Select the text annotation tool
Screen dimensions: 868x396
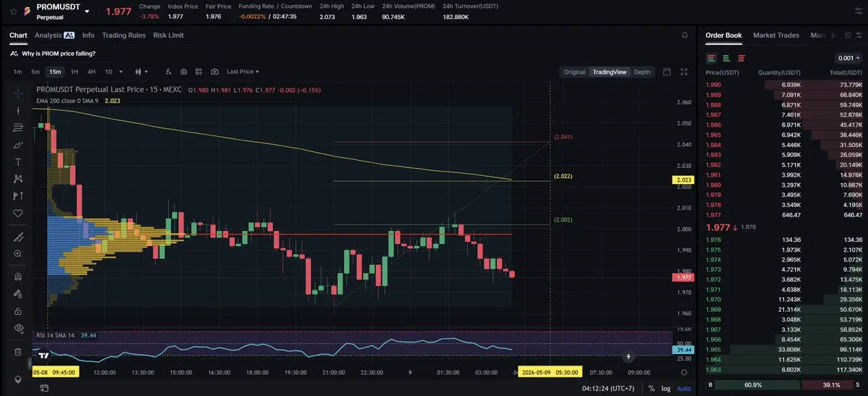point(17,161)
